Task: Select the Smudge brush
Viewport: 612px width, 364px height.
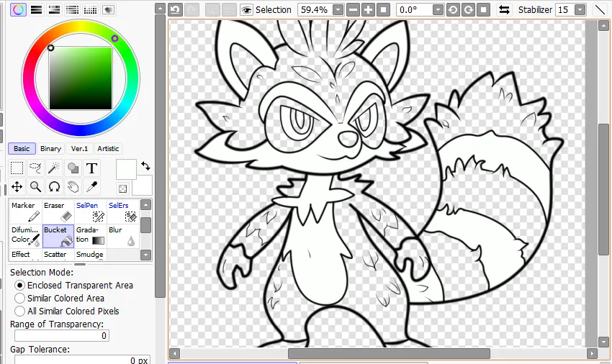Action: [x=90, y=255]
